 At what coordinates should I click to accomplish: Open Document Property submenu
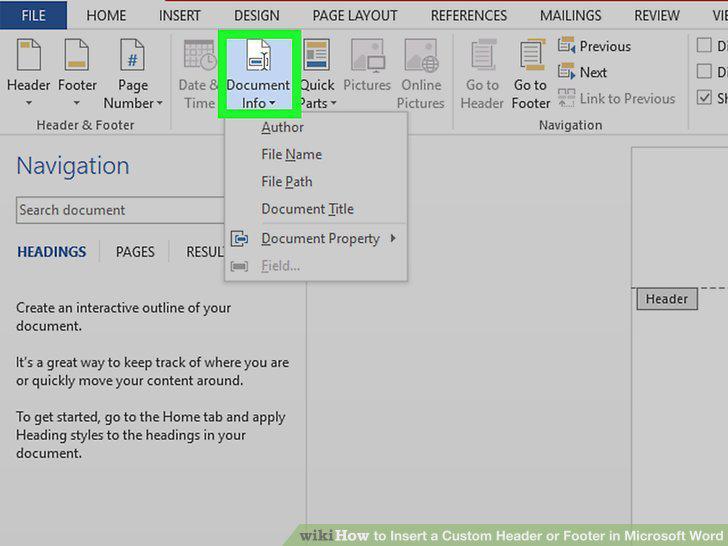[316, 239]
